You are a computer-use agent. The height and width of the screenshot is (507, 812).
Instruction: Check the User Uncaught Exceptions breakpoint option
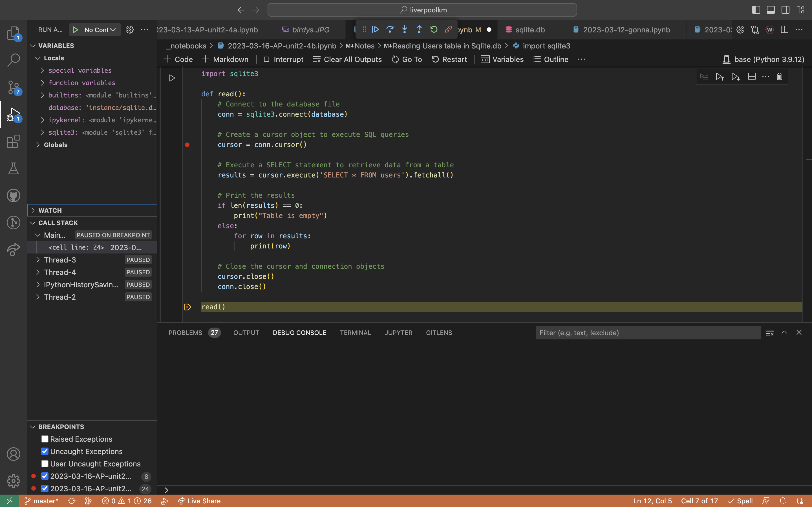(x=45, y=463)
